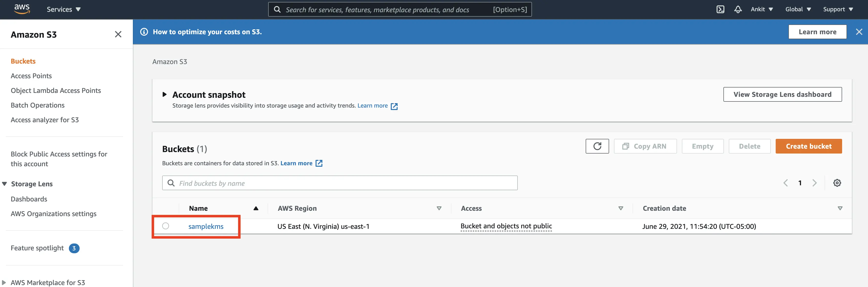The image size is (868, 287).
Task: Collapse the Storage Lens sidebar section
Action: (x=5, y=184)
